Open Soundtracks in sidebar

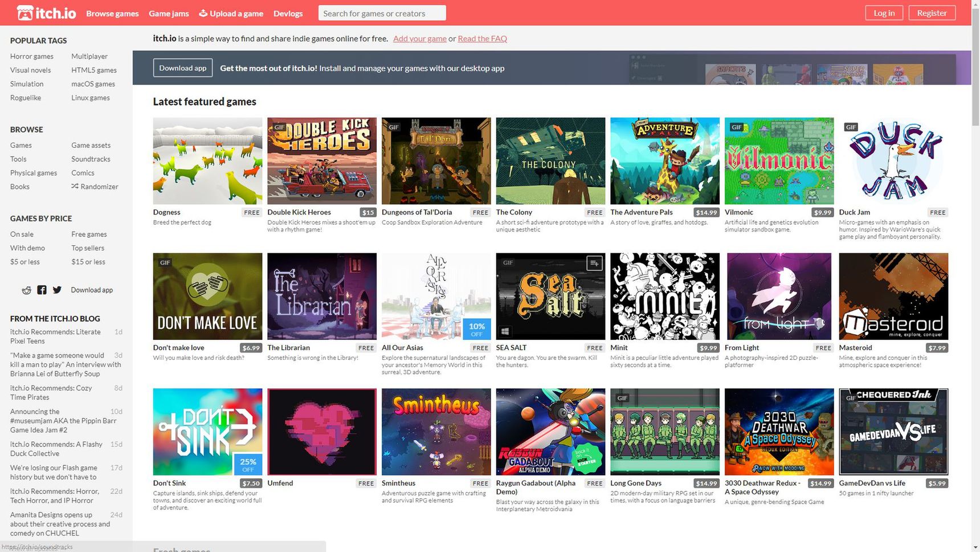tap(91, 159)
